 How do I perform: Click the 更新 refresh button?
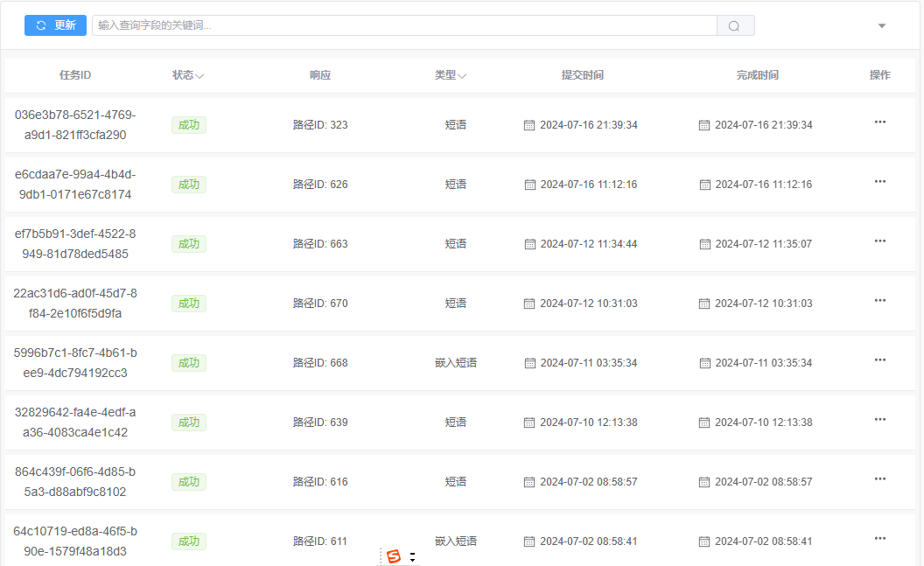tap(55, 25)
